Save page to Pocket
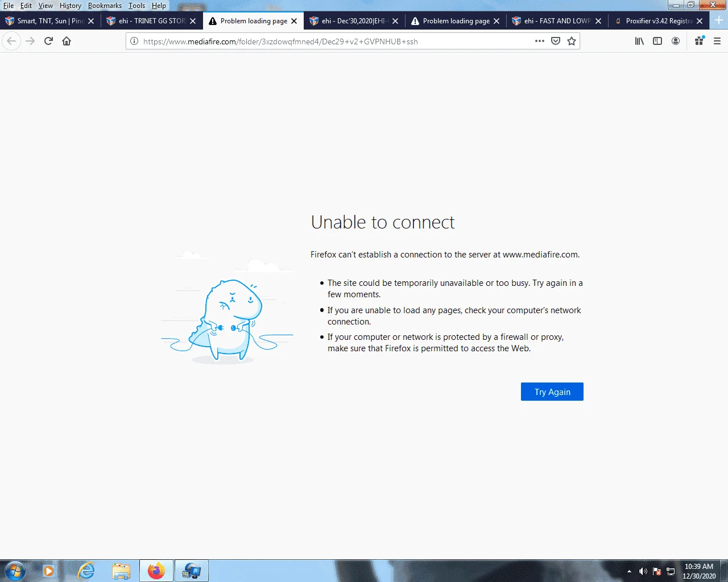 pyautogui.click(x=556, y=41)
